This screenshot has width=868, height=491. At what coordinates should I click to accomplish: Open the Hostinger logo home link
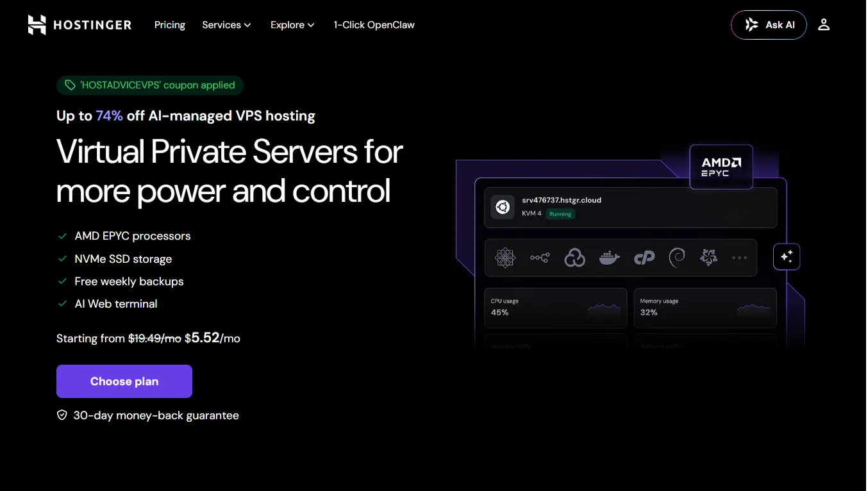(79, 25)
